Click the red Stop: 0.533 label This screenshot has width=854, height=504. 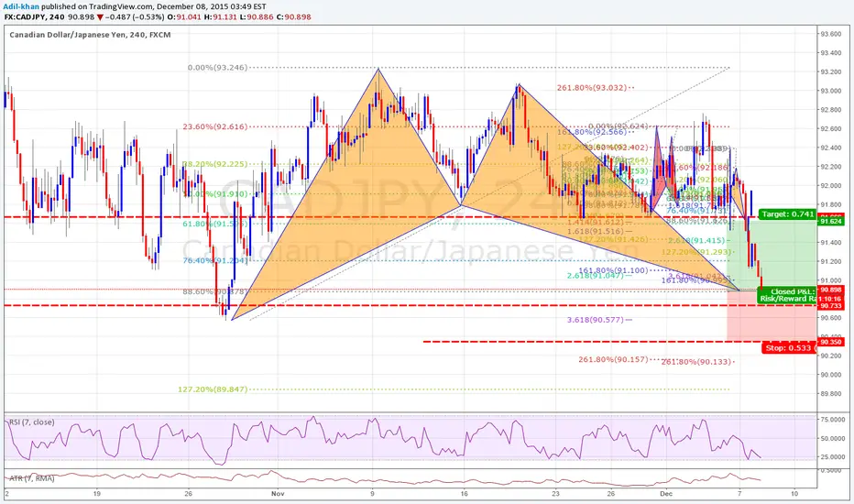click(x=788, y=347)
